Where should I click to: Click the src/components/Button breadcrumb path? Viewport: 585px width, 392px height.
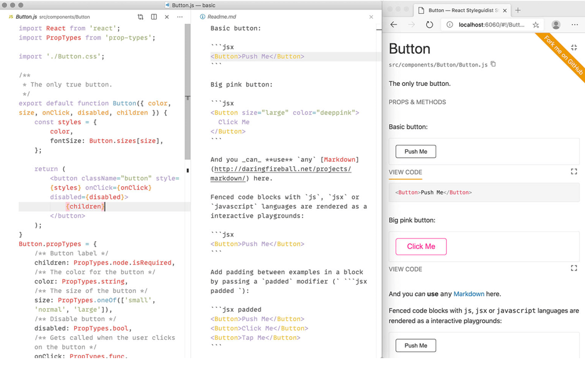click(x=65, y=17)
